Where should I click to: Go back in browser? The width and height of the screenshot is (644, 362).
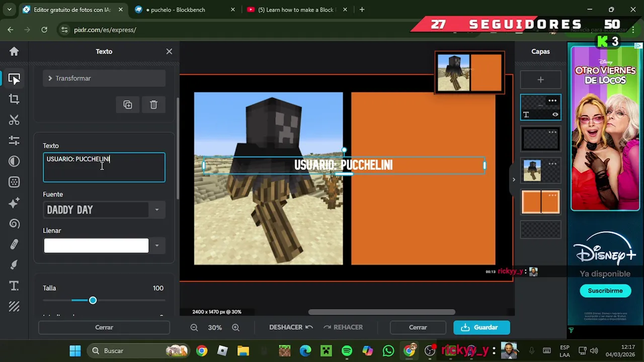click(x=11, y=30)
